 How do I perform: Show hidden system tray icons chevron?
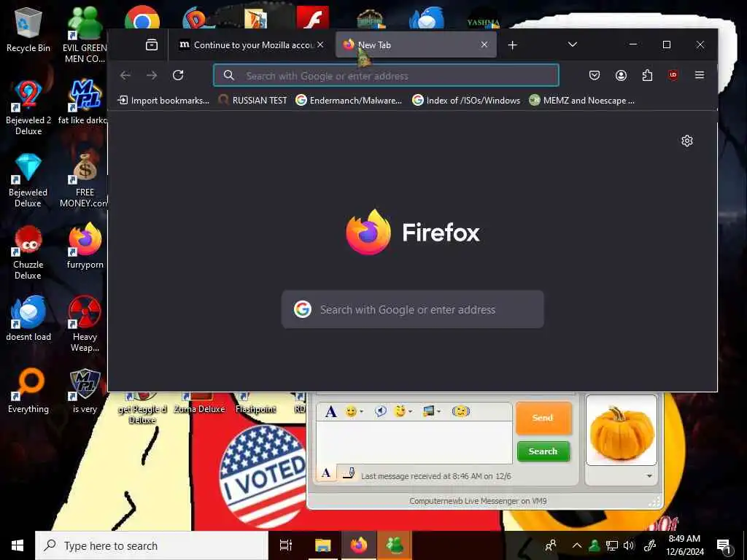576,545
